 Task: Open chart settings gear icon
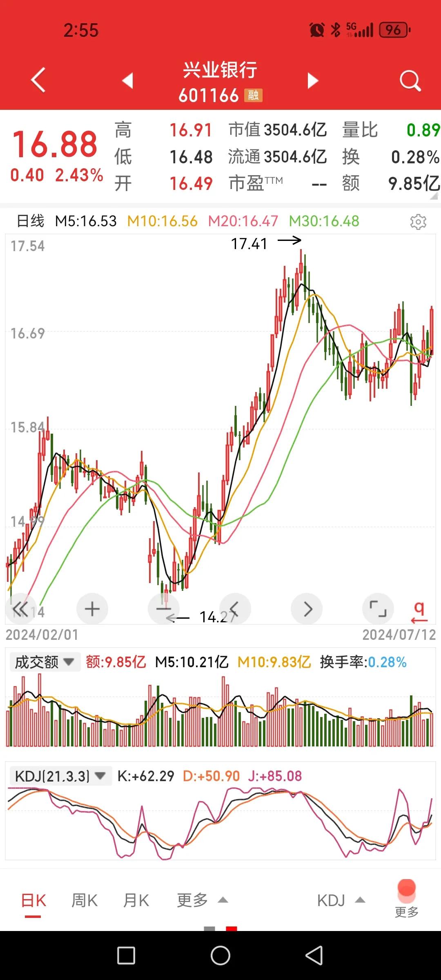pyautogui.click(x=418, y=221)
